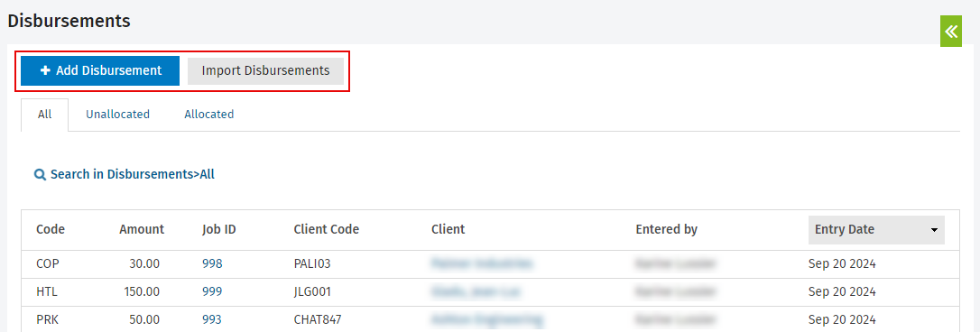This screenshot has height=332, width=980.
Task: Open job ID 993 link
Action: point(212,320)
